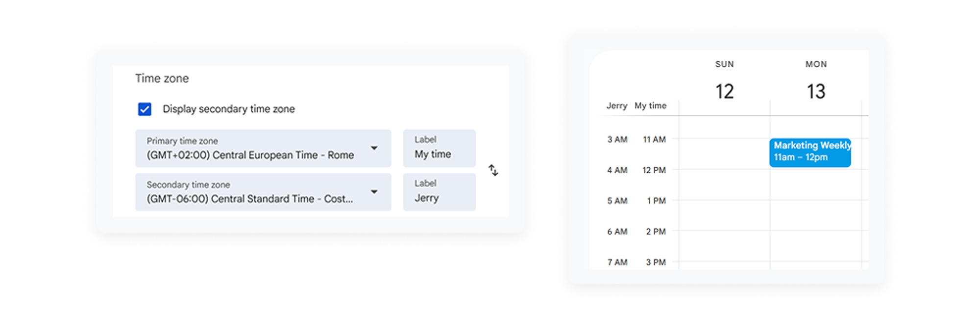This screenshot has height=316, width=980.
Task: Click the My time column header
Action: 650,105
